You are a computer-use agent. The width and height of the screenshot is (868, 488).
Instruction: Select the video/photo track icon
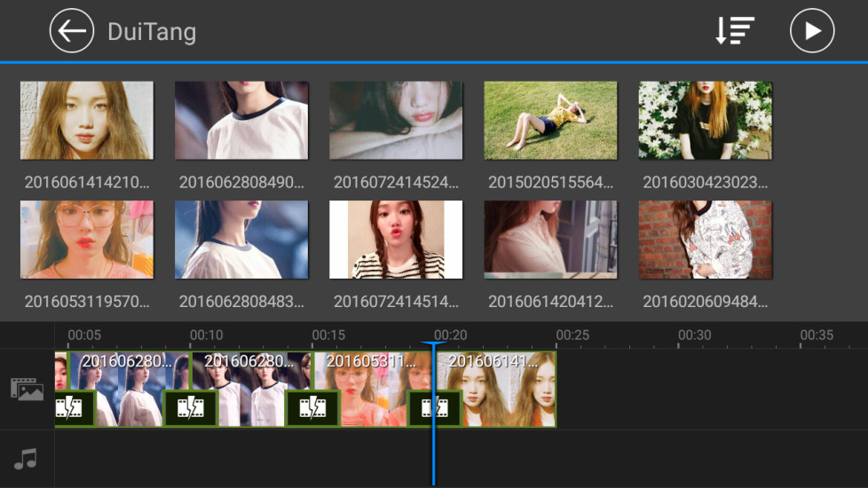[x=27, y=389]
